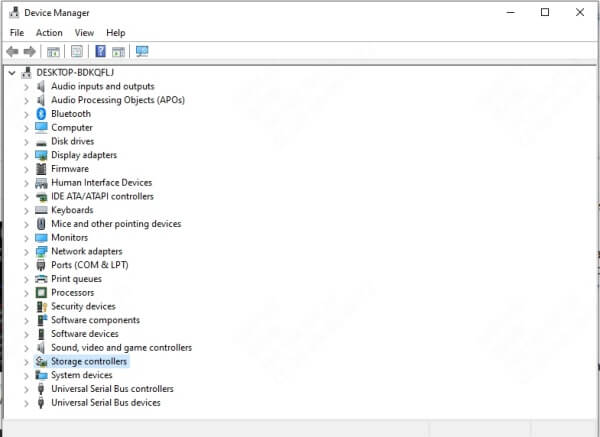Open the View menu
Screen dimensions: 600x437
(x=84, y=33)
